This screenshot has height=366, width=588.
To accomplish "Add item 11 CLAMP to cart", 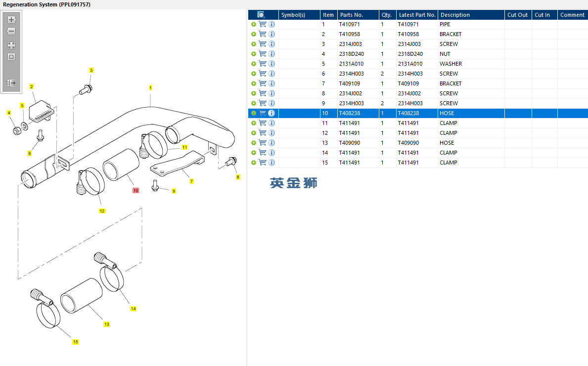I will coord(263,123).
